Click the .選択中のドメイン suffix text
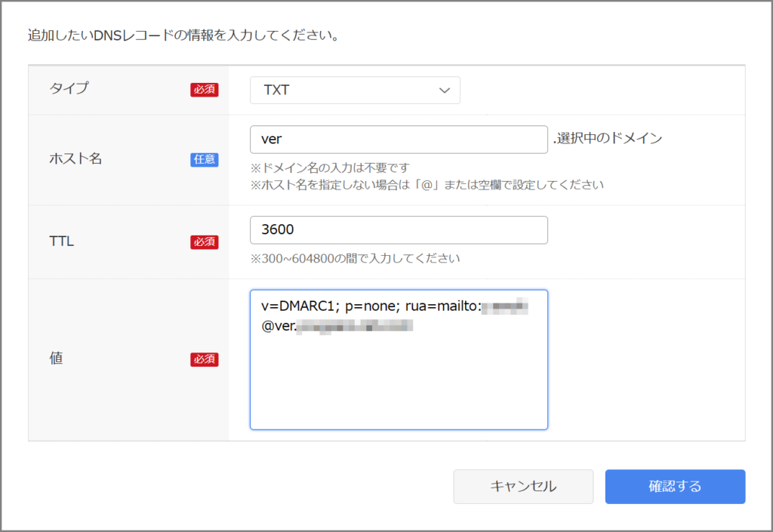Viewport: 773px width, 532px height. 607,139
